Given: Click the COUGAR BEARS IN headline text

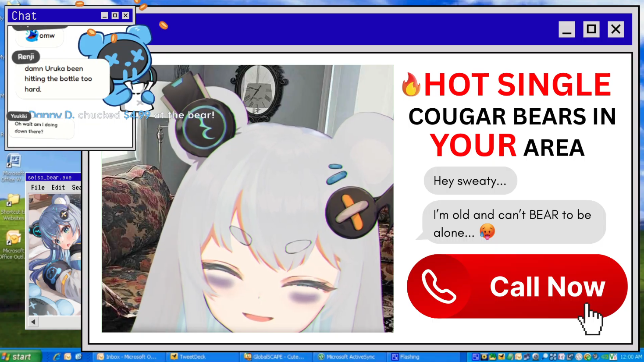Looking at the screenshot, I should [x=512, y=117].
